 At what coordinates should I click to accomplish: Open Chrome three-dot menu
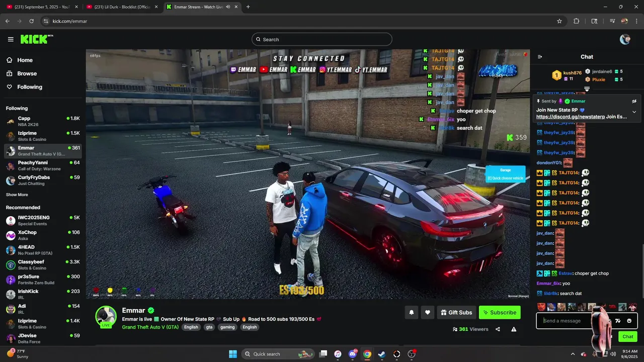pyautogui.click(x=636, y=21)
